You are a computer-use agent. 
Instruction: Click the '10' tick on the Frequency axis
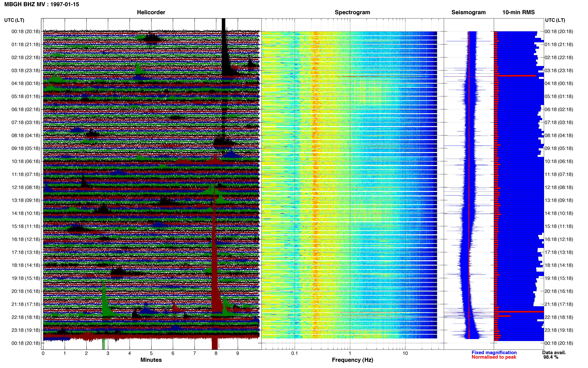pyautogui.click(x=405, y=353)
